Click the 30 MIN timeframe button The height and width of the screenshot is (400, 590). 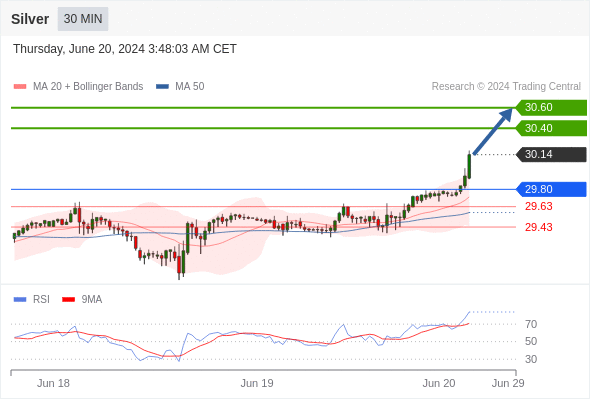point(83,19)
